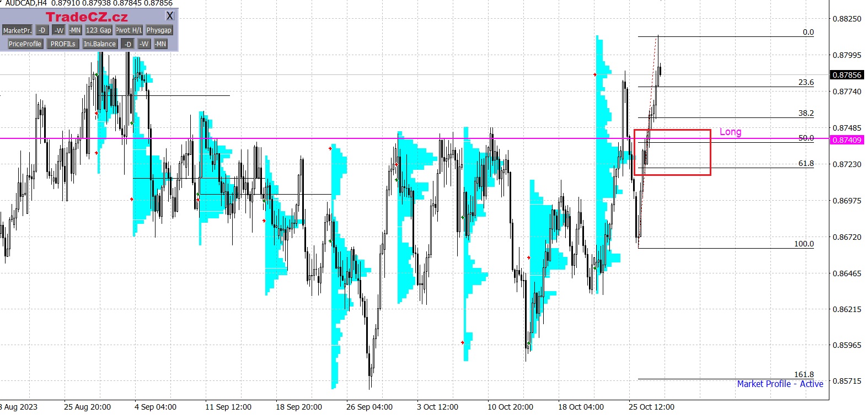Select the 61.8 Fibonacci level label
The height and width of the screenshot is (419, 868).
[806, 164]
